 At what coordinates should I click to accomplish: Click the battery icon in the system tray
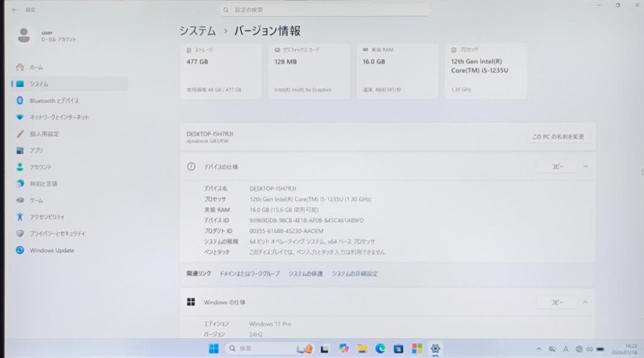click(x=600, y=348)
